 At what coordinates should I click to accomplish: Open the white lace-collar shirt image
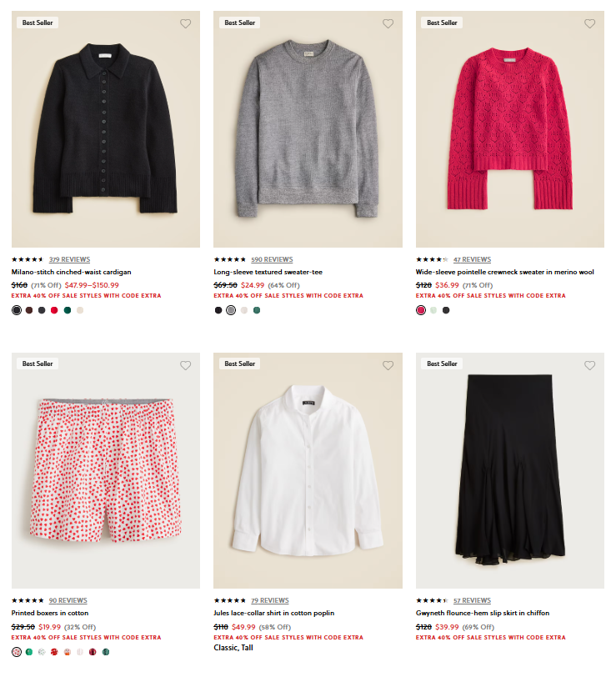308,470
